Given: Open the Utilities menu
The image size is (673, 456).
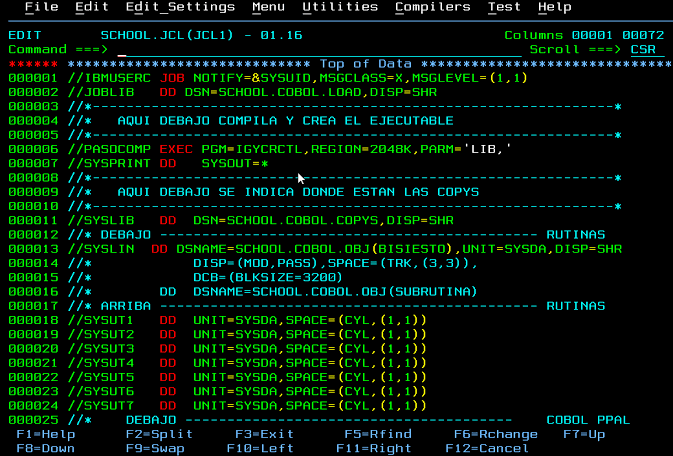Looking at the screenshot, I should click(338, 7).
